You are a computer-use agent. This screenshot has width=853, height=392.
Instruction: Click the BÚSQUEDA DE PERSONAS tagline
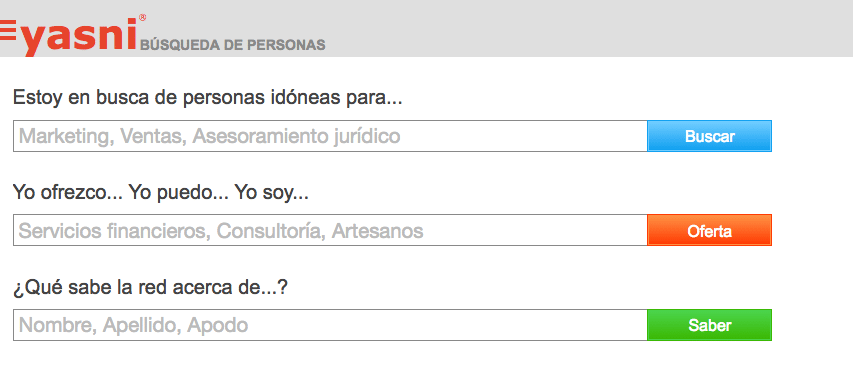coord(233,45)
